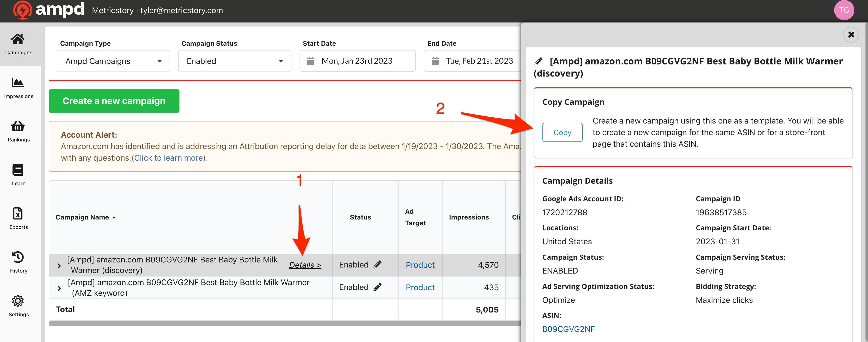Click the United States location value
The height and width of the screenshot is (342, 868).
tap(567, 241)
